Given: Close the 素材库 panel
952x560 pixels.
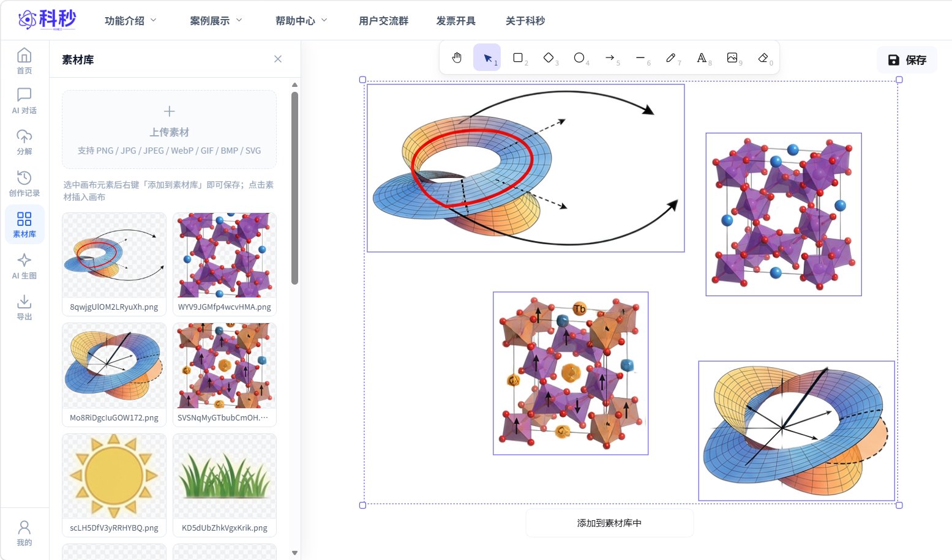Looking at the screenshot, I should pos(278,59).
